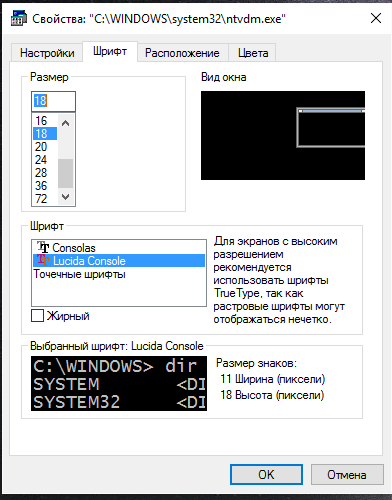The image size is (392, 500).
Task: Switch to the Настройки tab
Action: click(47, 53)
